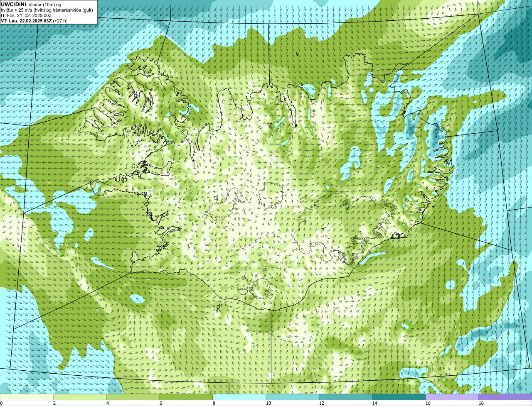The image size is (532, 406).
Task: Click the legend scale label '2'
Action: coord(54,403)
